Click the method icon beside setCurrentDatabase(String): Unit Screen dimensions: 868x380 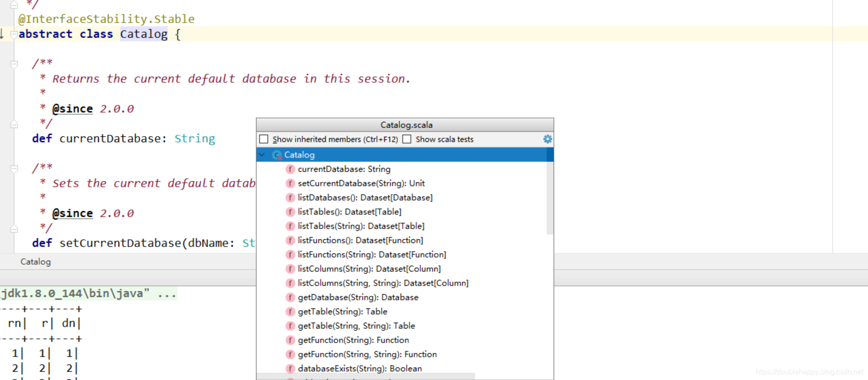click(290, 183)
